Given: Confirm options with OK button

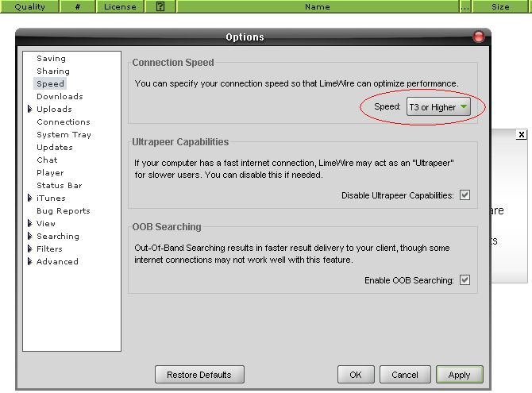Looking at the screenshot, I should tap(356, 374).
